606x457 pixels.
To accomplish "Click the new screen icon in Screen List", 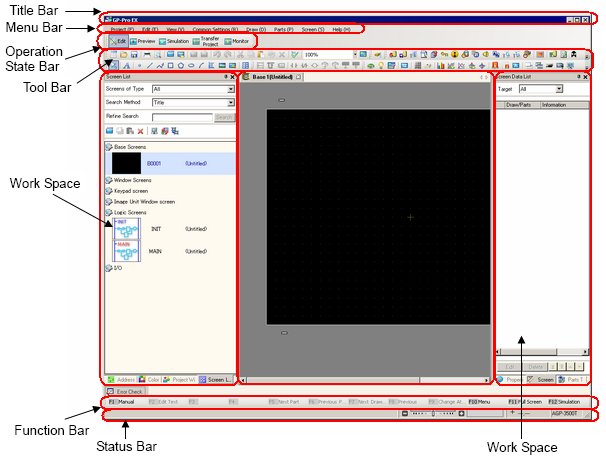I will 109,131.
